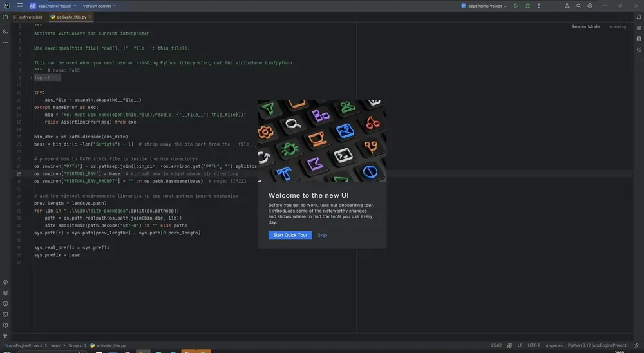Open the Git tool window icon
The width and height of the screenshot is (644, 353).
(x=5, y=336)
